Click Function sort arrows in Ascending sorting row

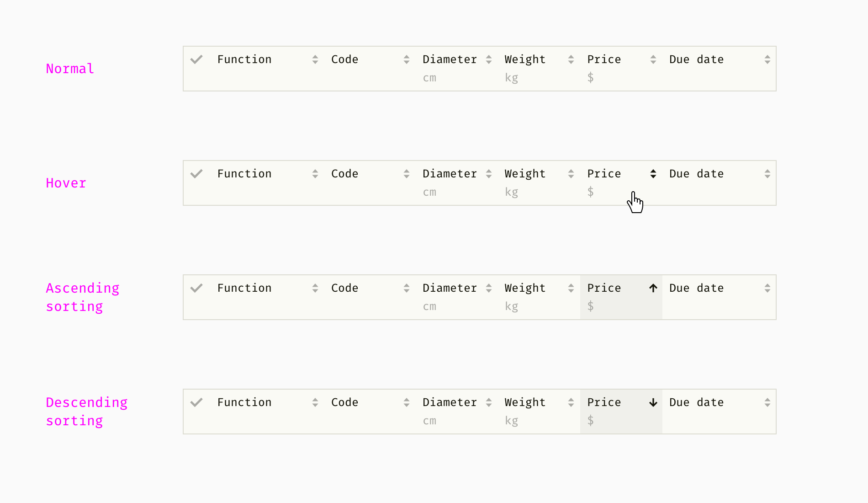coord(315,288)
